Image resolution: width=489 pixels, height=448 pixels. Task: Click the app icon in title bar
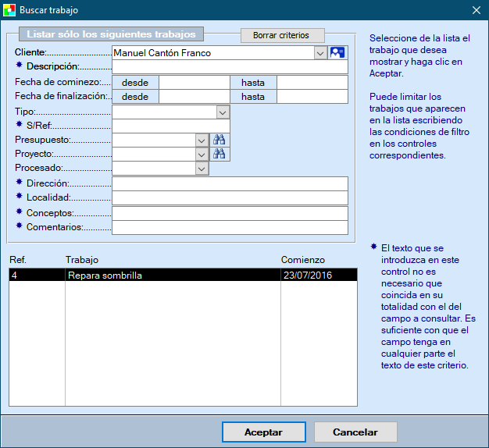[x=9, y=10]
